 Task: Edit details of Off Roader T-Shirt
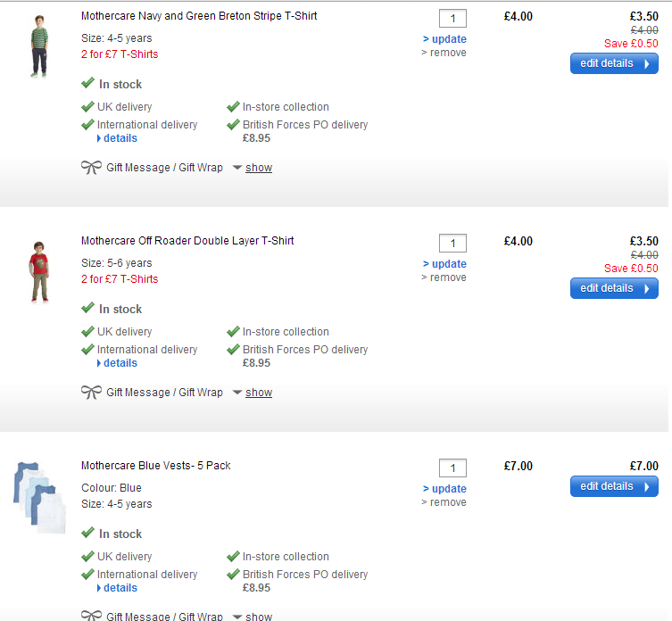(614, 288)
